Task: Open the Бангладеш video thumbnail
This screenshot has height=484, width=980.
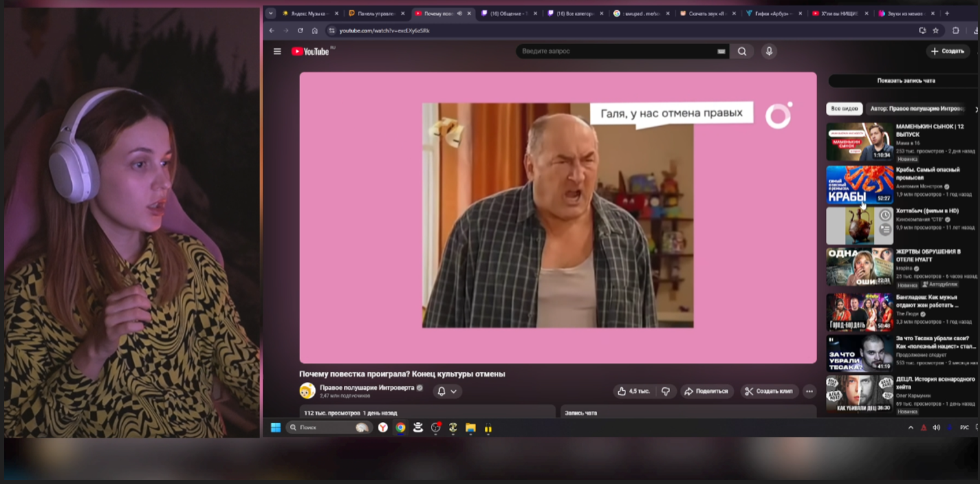Action: click(x=860, y=312)
